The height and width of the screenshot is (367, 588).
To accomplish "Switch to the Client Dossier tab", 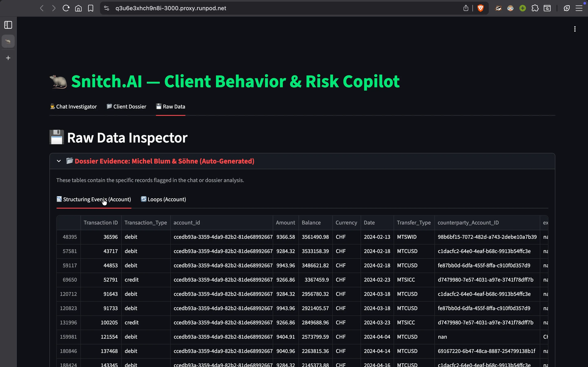I will coord(126,107).
